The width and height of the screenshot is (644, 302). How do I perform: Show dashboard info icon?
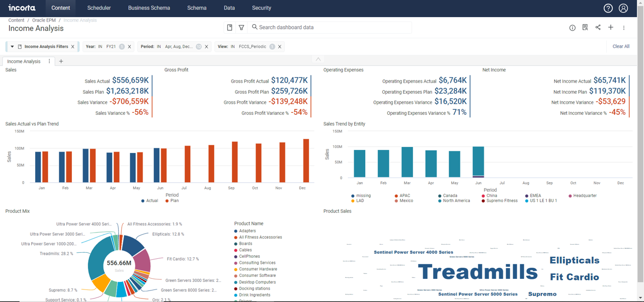click(572, 28)
